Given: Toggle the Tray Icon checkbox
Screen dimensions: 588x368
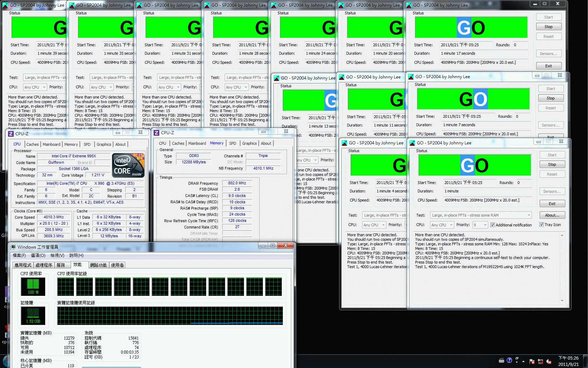Looking at the screenshot, I should (x=541, y=225).
